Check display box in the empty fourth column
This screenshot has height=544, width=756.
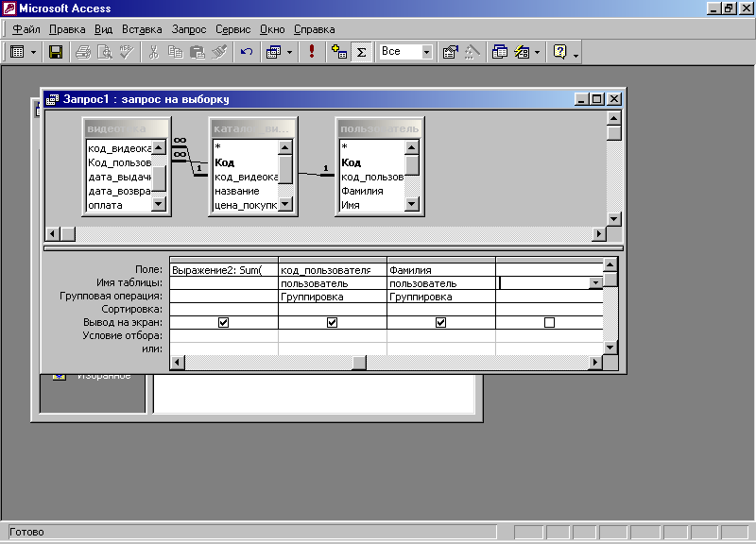tap(549, 322)
